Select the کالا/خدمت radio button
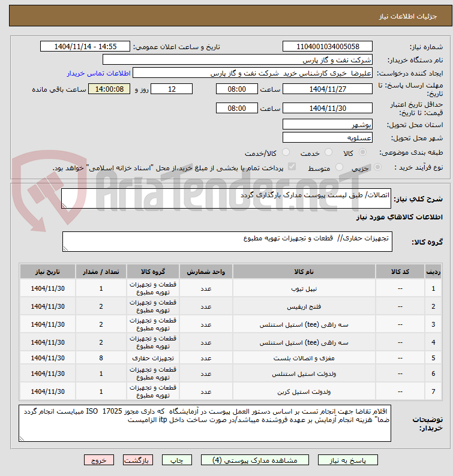Viewport: 453px width, 476px height. click(286, 152)
